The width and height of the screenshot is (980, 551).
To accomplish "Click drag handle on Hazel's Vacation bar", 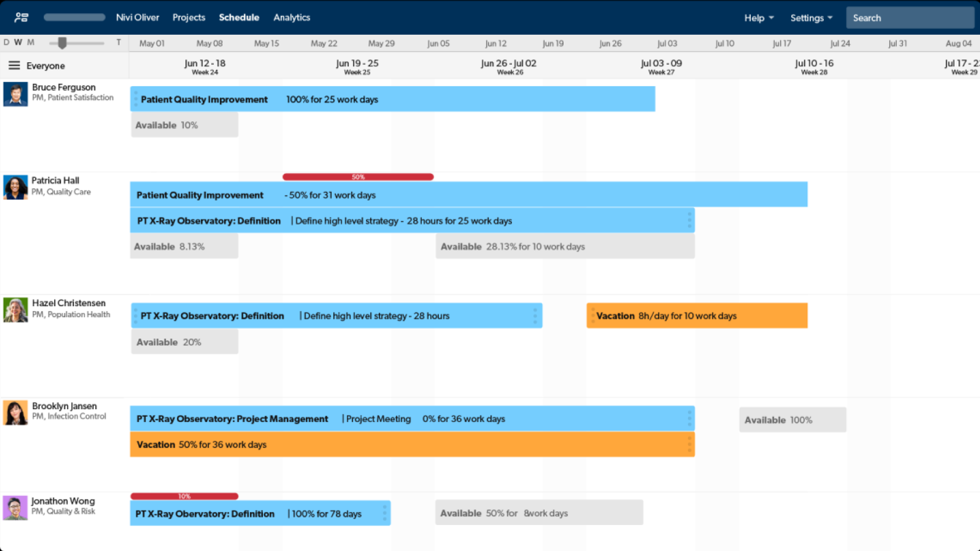I will point(593,316).
